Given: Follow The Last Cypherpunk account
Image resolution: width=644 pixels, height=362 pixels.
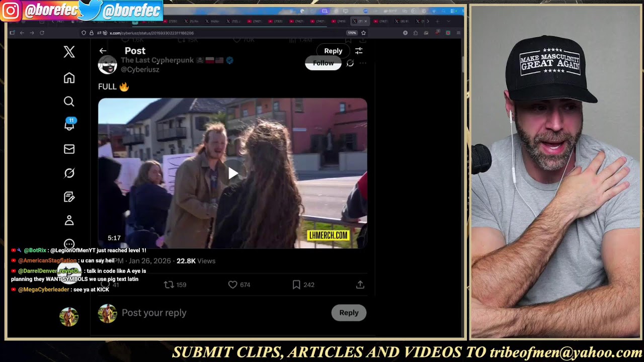Looking at the screenshot, I should 323,63.
